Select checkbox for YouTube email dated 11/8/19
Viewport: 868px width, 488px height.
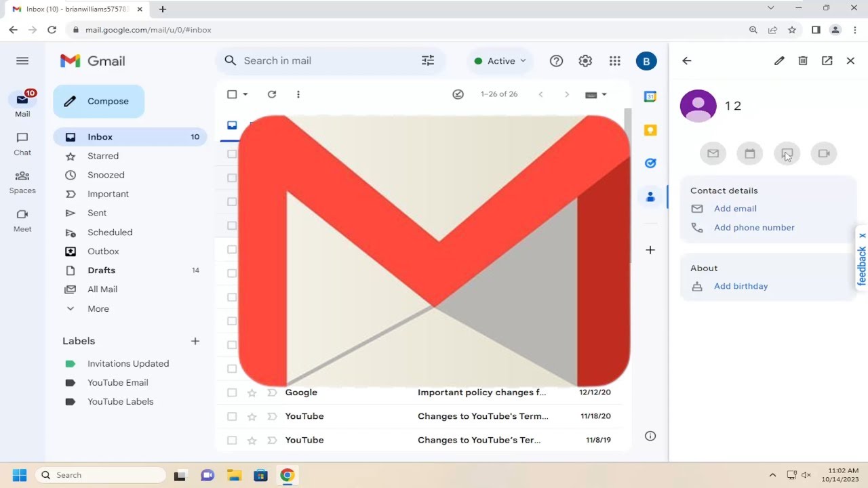tap(232, 440)
